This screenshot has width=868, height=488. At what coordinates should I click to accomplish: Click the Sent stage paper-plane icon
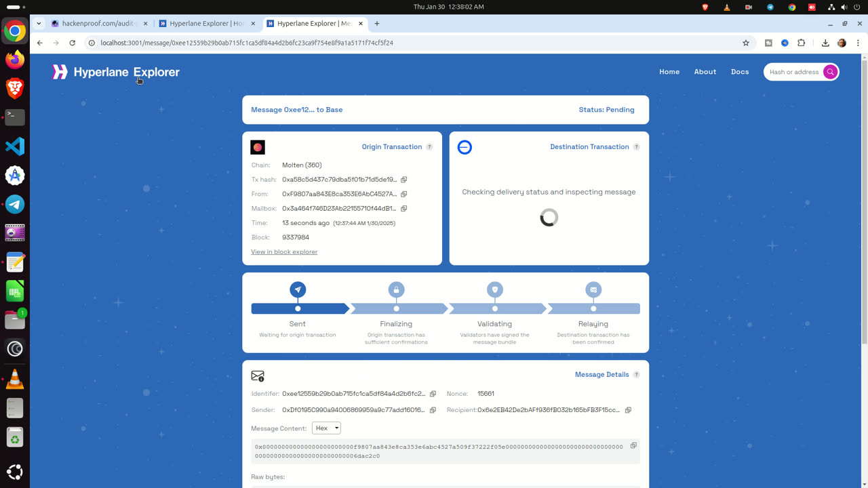tap(298, 289)
